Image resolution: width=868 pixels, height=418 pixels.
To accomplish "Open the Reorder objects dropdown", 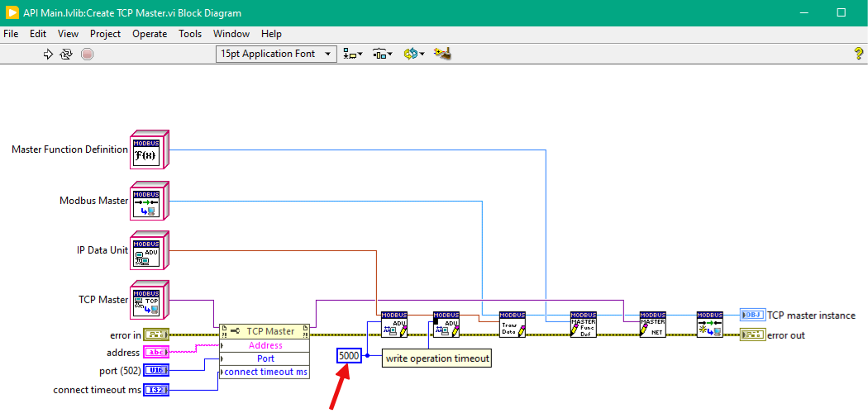I will 414,54.
